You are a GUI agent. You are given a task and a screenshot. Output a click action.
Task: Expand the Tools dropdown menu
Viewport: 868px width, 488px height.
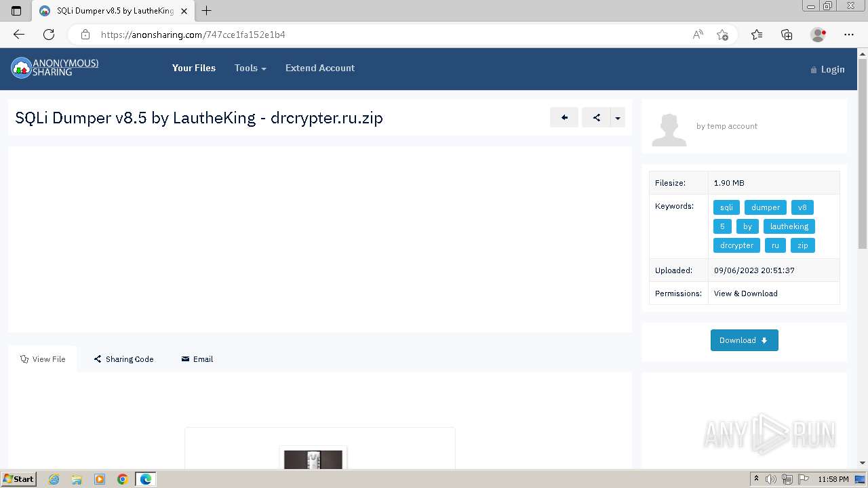pos(250,68)
